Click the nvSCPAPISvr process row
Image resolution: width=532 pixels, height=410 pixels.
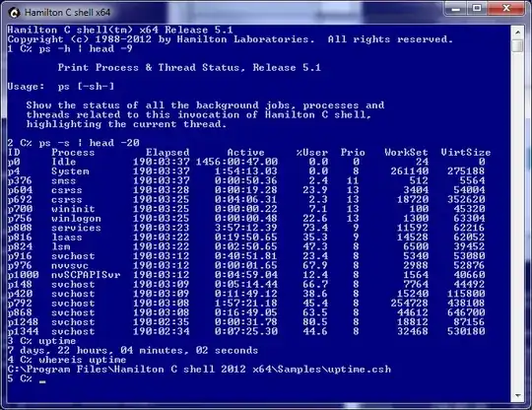pyautogui.click(x=246, y=275)
